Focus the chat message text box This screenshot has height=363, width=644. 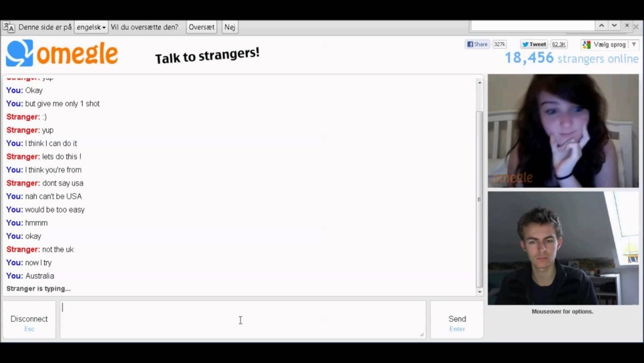click(242, 320)
